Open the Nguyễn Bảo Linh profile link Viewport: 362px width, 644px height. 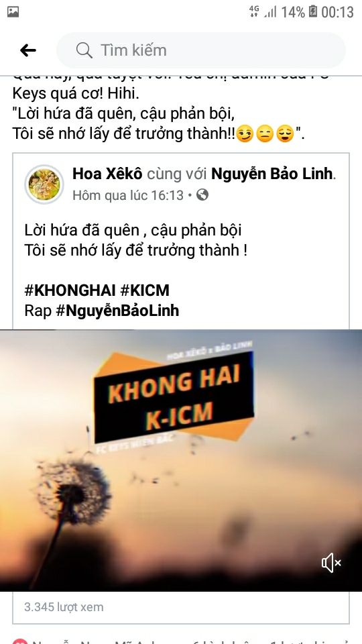pos(271,174)
